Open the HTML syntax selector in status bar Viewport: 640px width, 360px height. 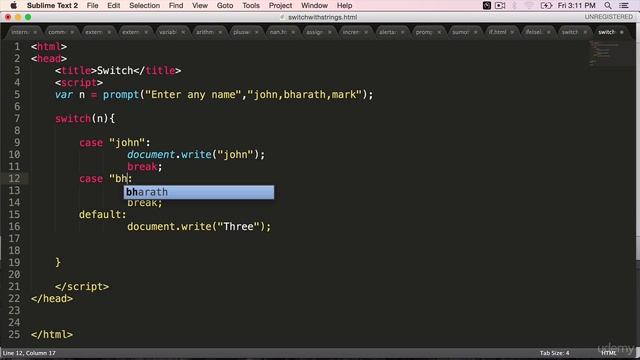(x=609, y=353)
